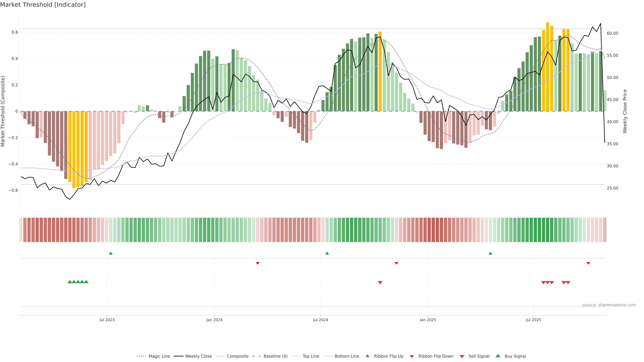The width and height of the screenshot is (644, 362).
Task: Click the Sell Signal marker near October 2024
Action: 380,283
